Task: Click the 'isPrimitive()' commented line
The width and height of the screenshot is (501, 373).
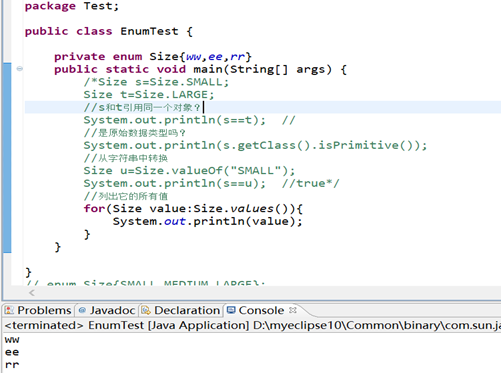Action: [255, 145]
